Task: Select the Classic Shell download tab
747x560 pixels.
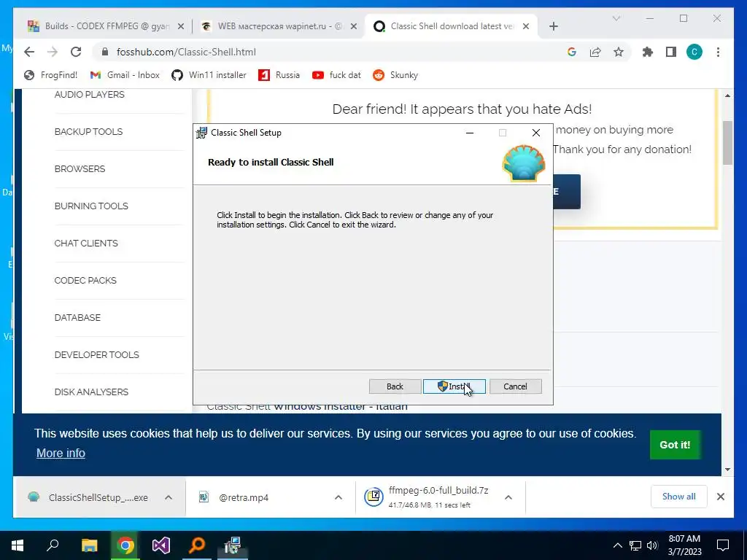Action: (x=452, y=26)
